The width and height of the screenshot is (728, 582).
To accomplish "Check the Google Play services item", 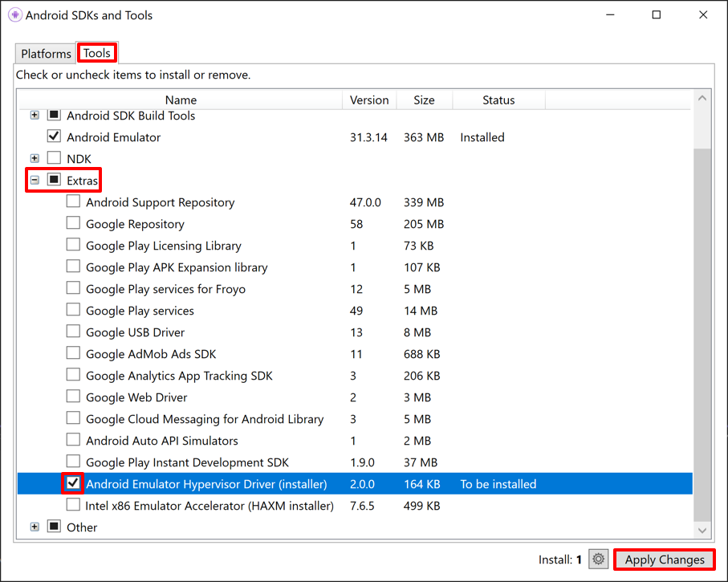I will (73, 310).
